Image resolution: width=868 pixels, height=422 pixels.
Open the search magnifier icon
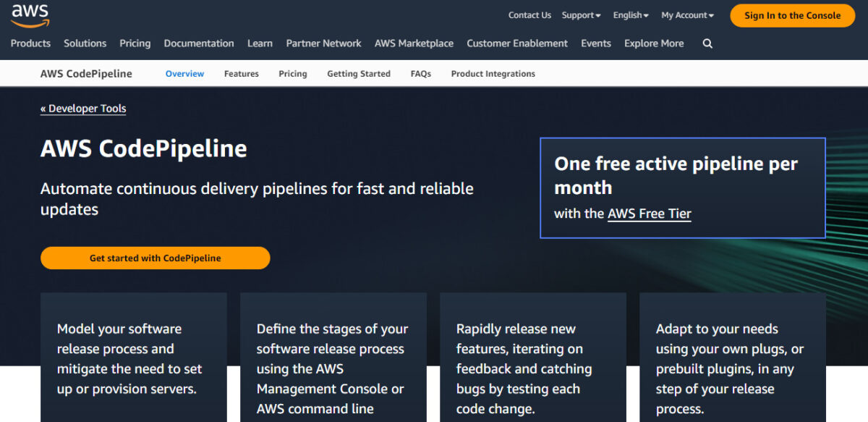707,43
